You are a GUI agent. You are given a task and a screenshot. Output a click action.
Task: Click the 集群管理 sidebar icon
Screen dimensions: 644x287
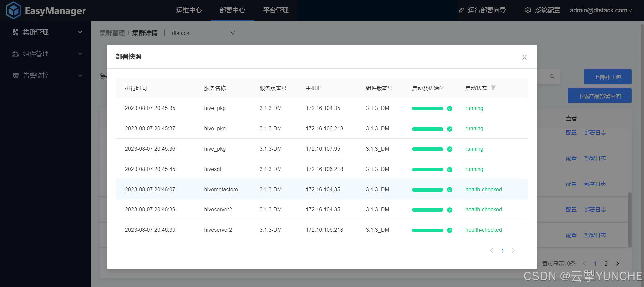(15, 32)
